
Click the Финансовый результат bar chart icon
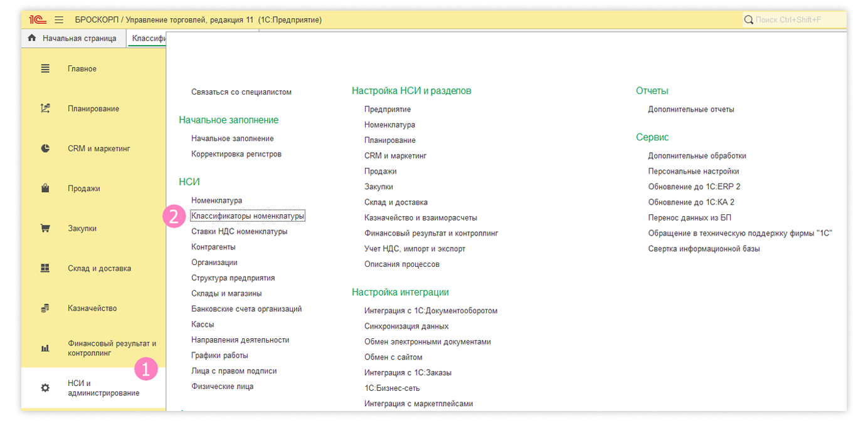45,348
